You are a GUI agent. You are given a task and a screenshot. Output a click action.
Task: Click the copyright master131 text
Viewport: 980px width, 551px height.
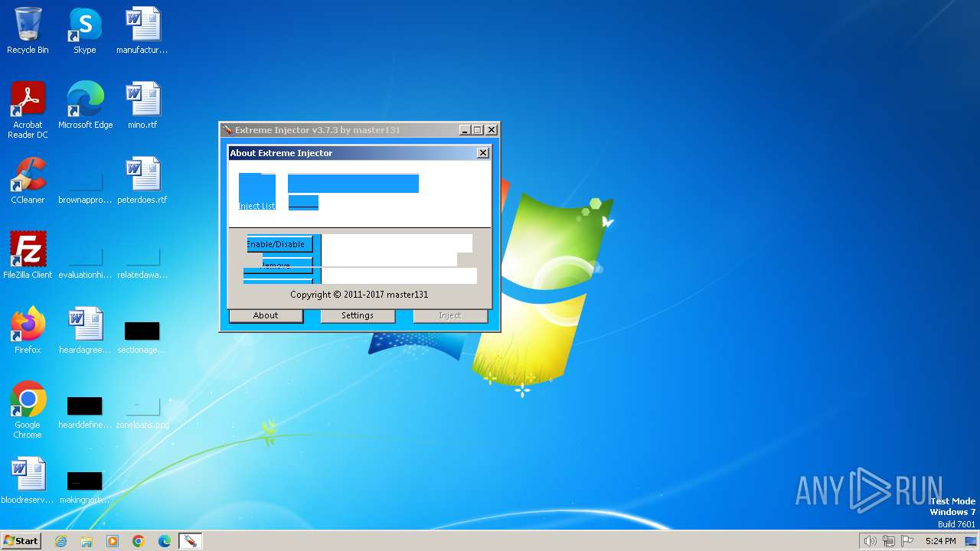(x=359, y=295)
